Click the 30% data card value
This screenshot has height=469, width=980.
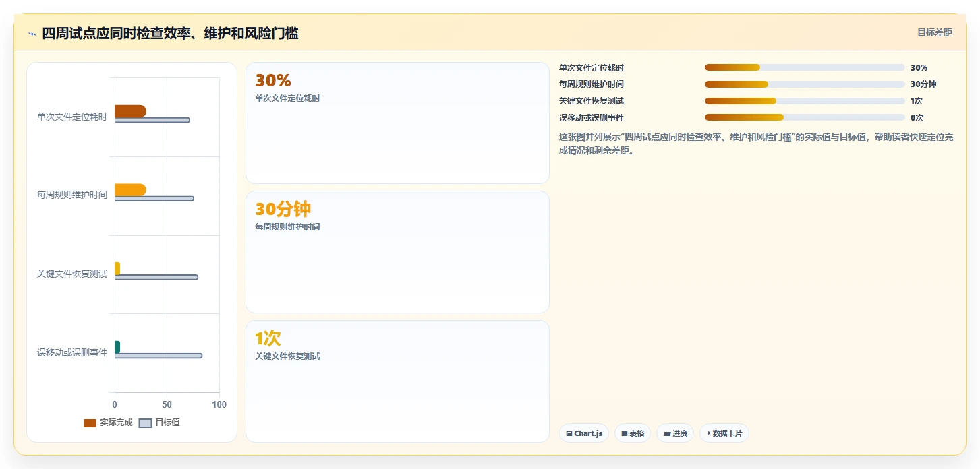[x=273, y=80]
